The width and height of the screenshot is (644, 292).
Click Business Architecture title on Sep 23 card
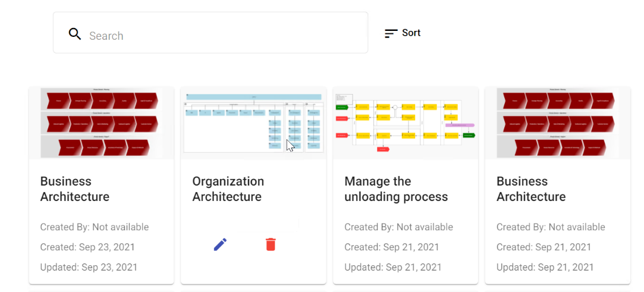[75, 189]
